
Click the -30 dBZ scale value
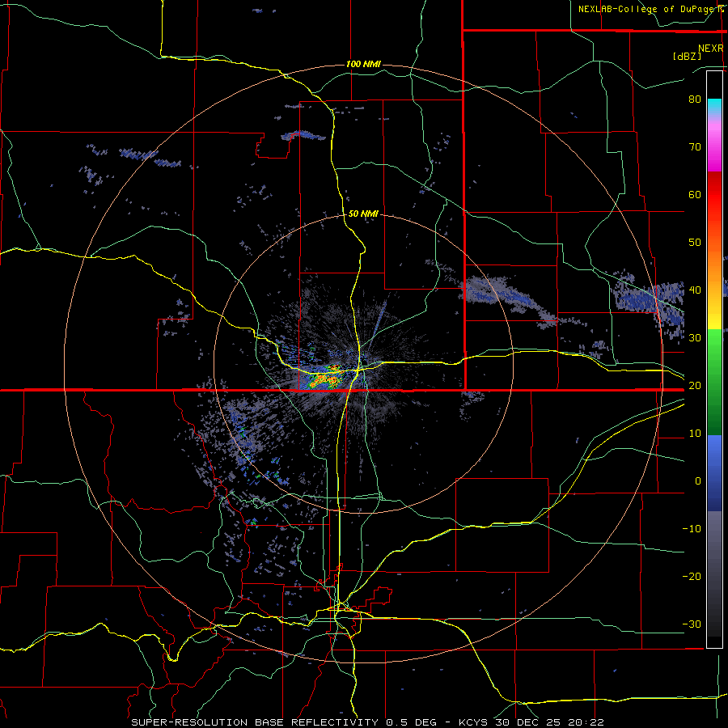[692, 624]
